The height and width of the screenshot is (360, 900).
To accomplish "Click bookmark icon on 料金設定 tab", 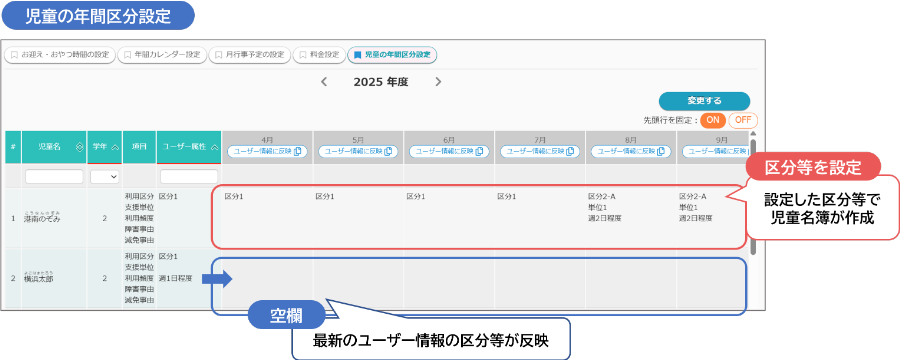I will coord(302,55).
